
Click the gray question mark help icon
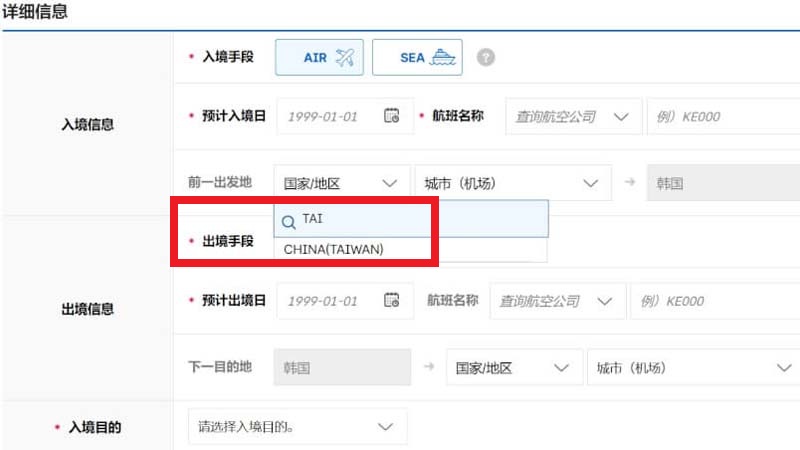point(486,58)
